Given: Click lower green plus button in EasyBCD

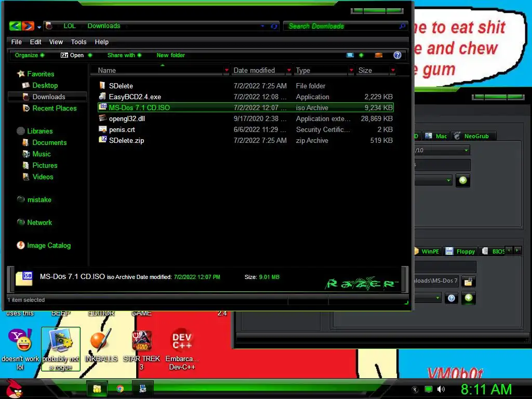Looking at the screenshot, I should [469, 298].
